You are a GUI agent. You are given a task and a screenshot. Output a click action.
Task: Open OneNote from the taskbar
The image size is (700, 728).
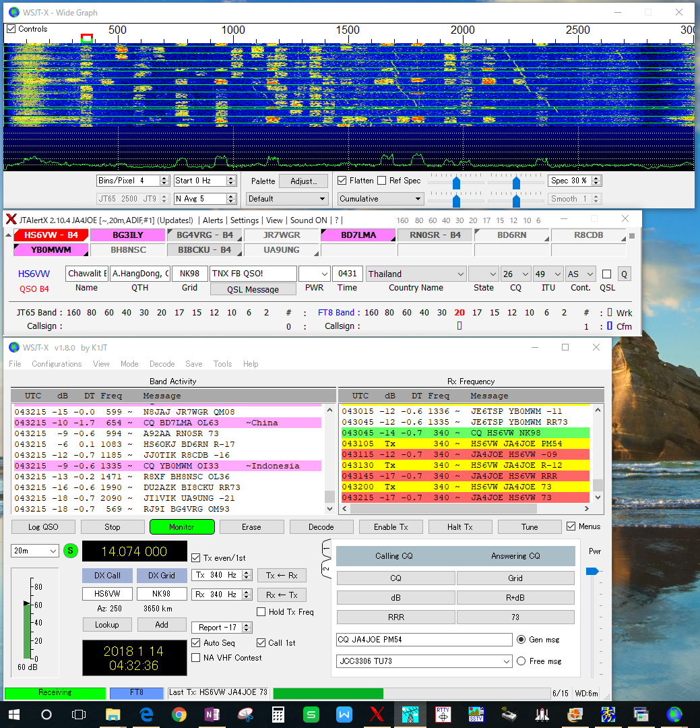[212, 714]
